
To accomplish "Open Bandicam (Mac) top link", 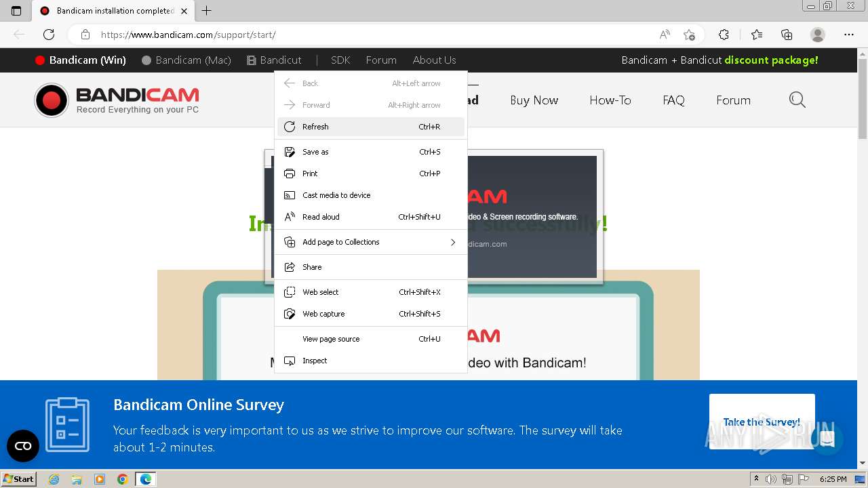I will 186,60.
